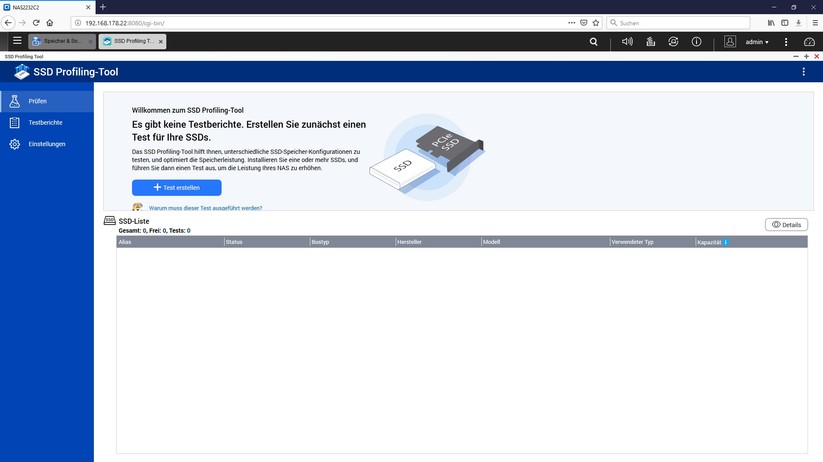Open the QTS main hamburger menu
The width and height of the screenshot is (823, 462).
click(x=17, y=41)
